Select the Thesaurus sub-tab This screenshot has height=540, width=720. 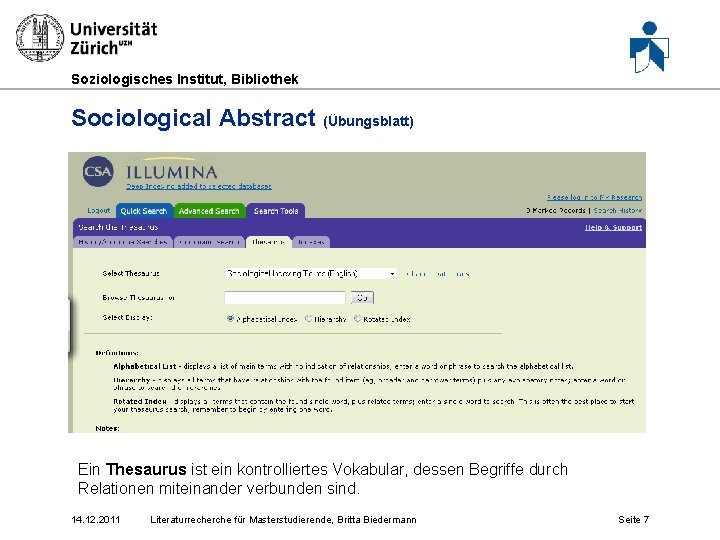click(x=268, y=242)
